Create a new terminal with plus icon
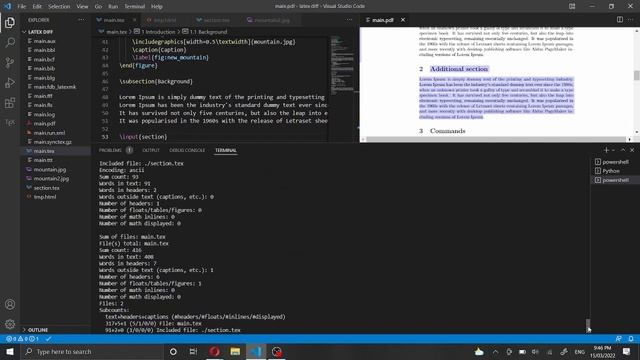640x360 pixels. pyautogui.click(x=606, y=150)
